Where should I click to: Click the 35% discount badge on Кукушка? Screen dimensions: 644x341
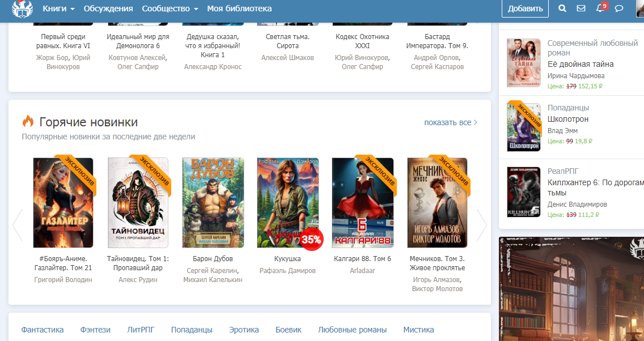pos(311,239)
